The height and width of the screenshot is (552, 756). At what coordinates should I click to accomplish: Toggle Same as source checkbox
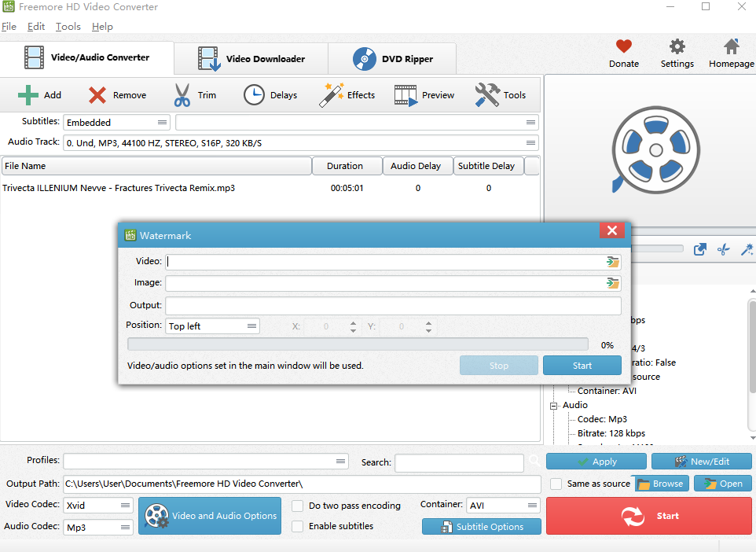pyautogui.click(x=556, y=484)
